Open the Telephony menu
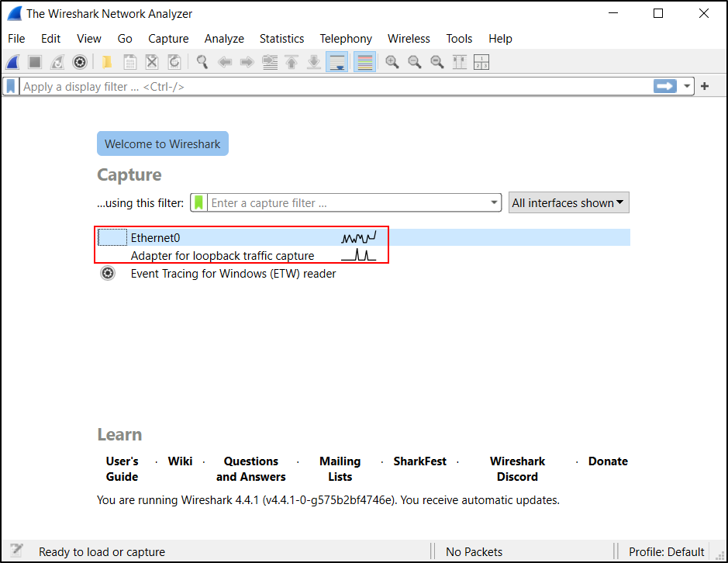 pyautogui.click(x=346, y=38)
